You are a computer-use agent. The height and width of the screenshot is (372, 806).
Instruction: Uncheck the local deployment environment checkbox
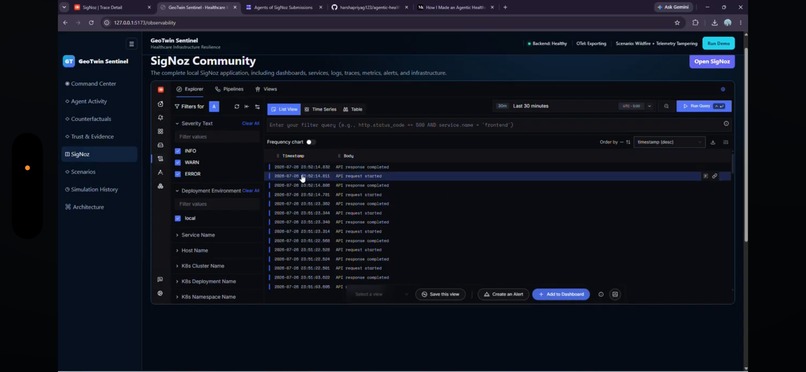pyautogui.click(x=178, y=218)
